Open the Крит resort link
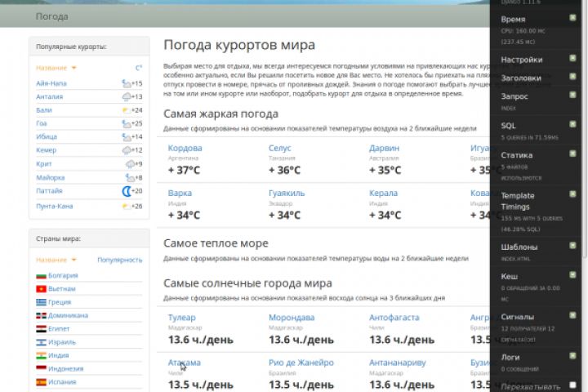The image size is (588, 392). [44, 164]
